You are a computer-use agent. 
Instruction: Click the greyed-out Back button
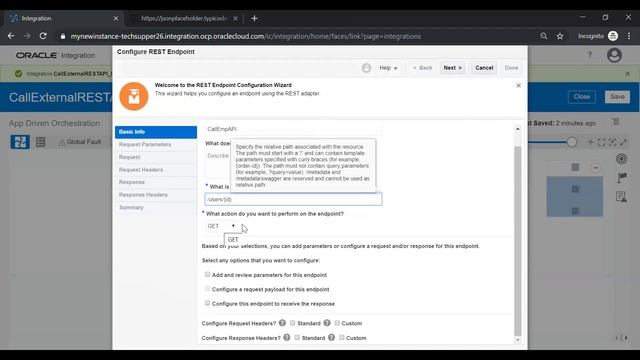coord(422,68)
